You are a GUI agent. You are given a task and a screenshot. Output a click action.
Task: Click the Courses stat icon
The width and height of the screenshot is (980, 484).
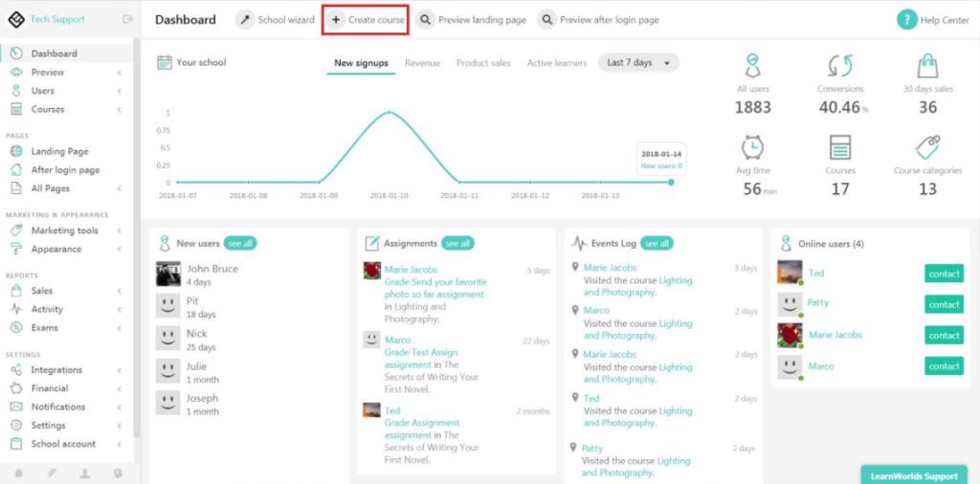point(840,147)
